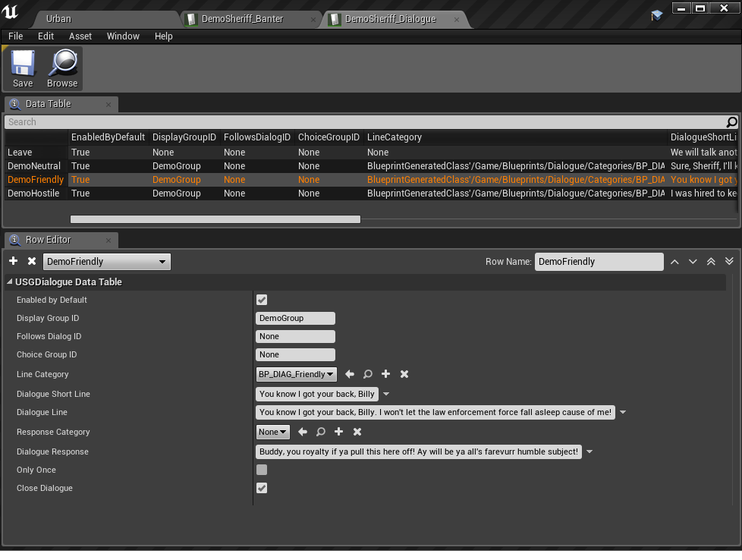The width and height of the screenshot is (742, 560).
Task: Expand Dialogue Short Line text options arrow
Action: tap(386, 394)
